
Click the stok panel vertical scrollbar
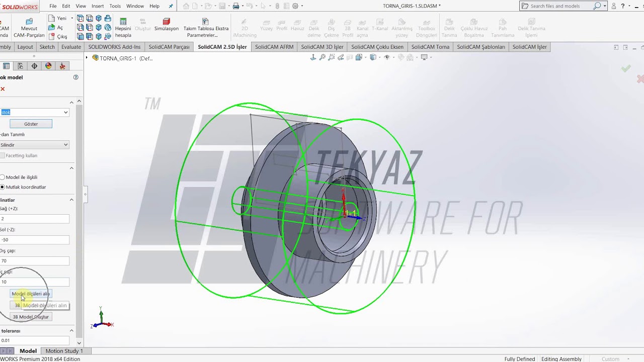pyautogui.click(x=79, y=221)
